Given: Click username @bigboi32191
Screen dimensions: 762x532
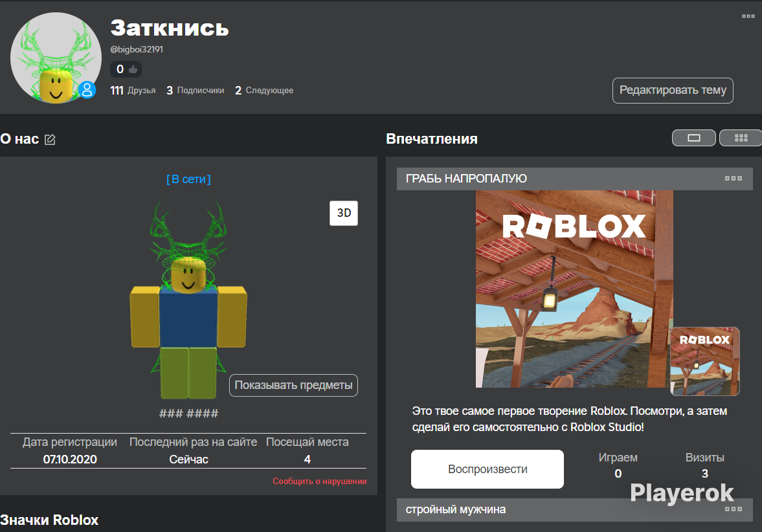Looking at the screenshot, I should (x=137, y=50).
